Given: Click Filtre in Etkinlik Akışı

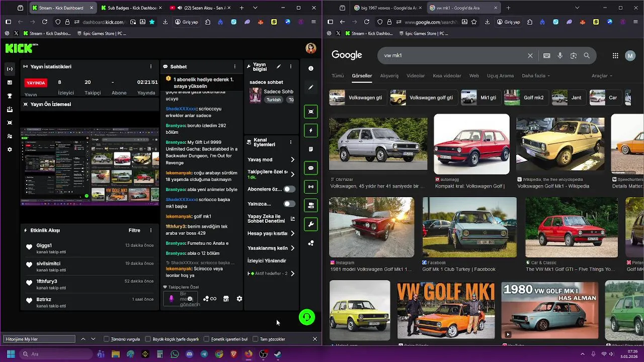Looking at the screenshot, I should 134,230.
